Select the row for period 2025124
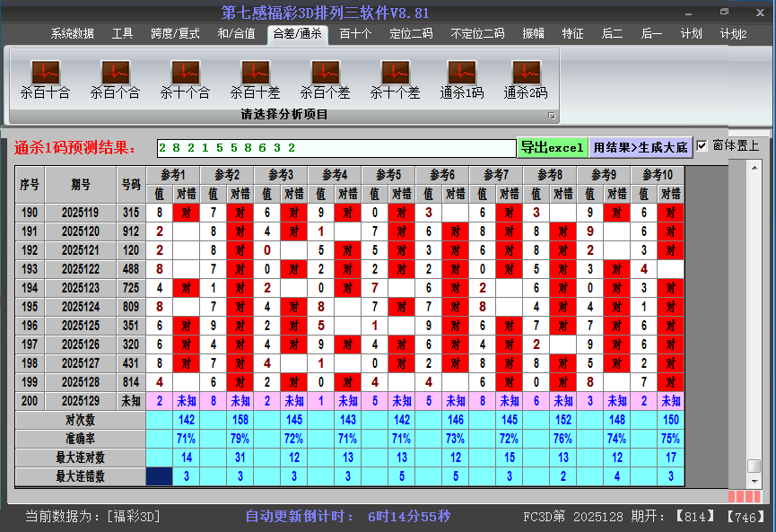This screenshot has width=776, height=532. (349, 307)
